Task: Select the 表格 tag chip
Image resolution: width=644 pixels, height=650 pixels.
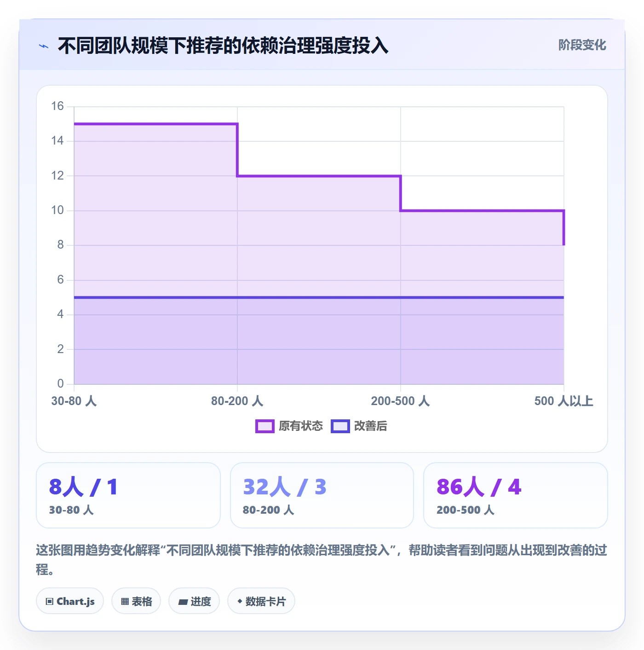Action: [136, 601]
